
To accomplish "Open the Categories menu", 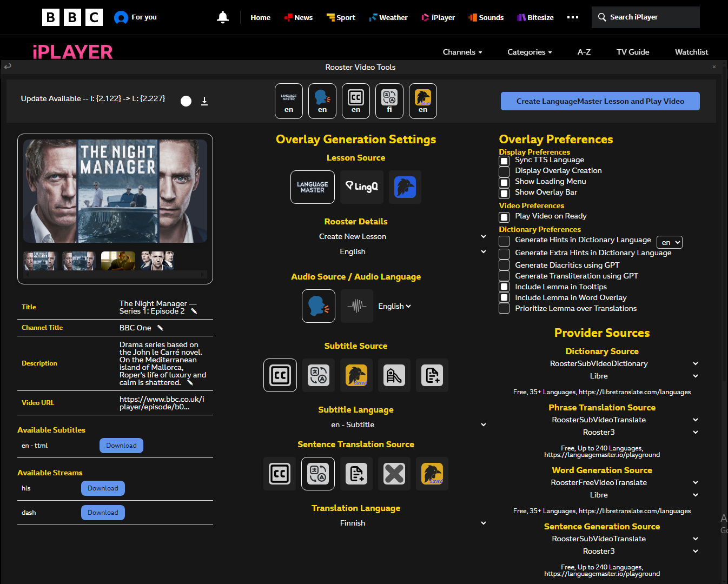I will pyautogui.click(x=530, y=52).
